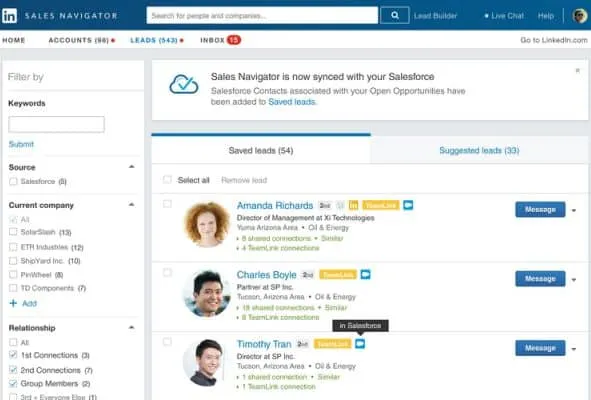Collapse the Relationship filter section
This screenshot has width=591, height=400.
(x=132, y=327)
